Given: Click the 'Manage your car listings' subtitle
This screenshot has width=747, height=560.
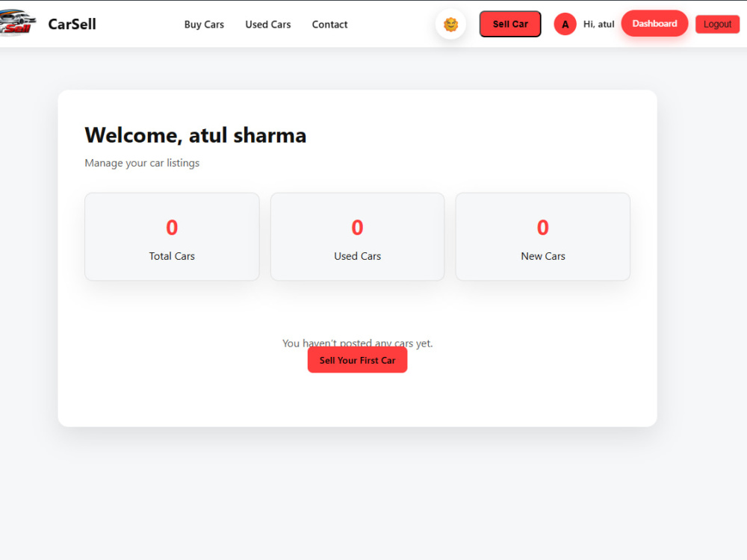Looking at the screenshot, I should coord(142,163).
